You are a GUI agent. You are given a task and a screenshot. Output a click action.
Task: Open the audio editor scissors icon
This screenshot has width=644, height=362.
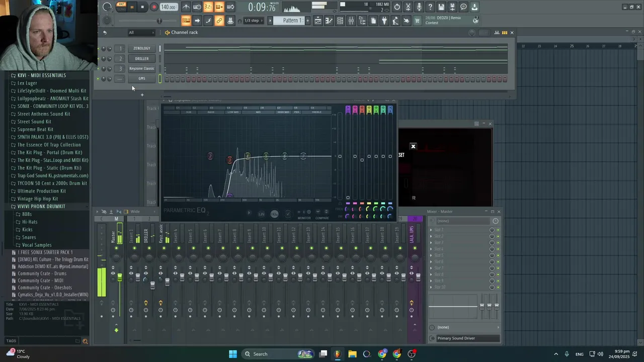408,7
